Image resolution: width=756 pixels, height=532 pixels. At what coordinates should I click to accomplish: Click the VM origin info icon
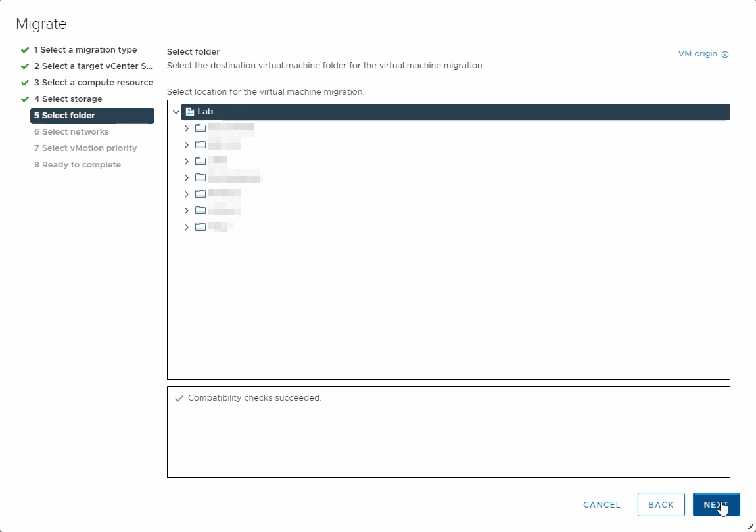[x=725, y=55]
